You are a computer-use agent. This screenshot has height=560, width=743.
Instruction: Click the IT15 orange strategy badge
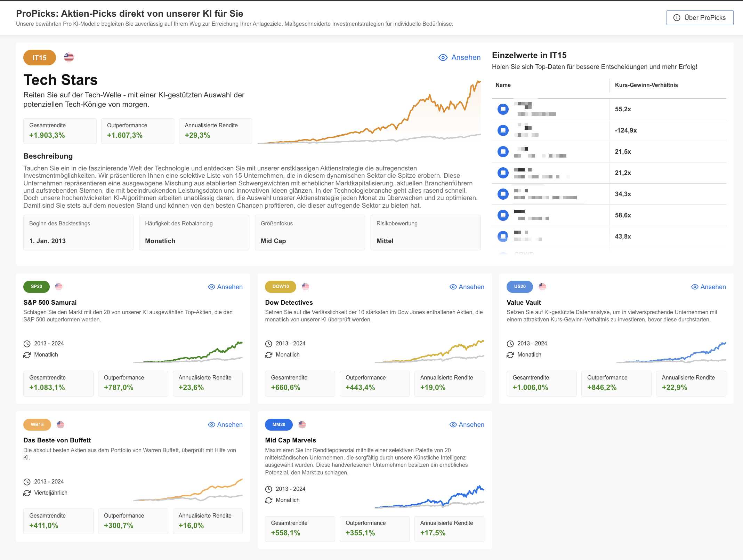(x=40, y=58)
